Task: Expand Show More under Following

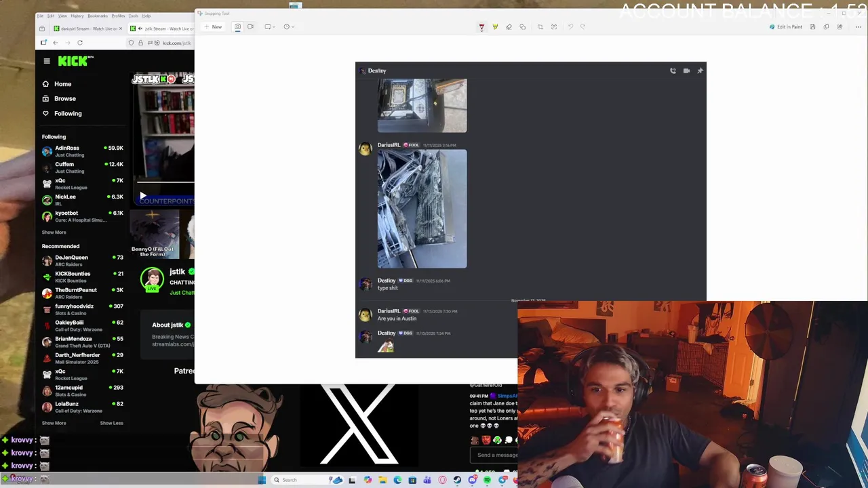Action: point(54,232)
